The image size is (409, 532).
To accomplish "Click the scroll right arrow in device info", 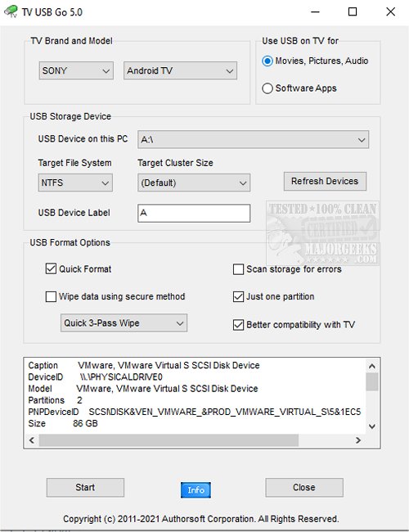I will [358, 440].
